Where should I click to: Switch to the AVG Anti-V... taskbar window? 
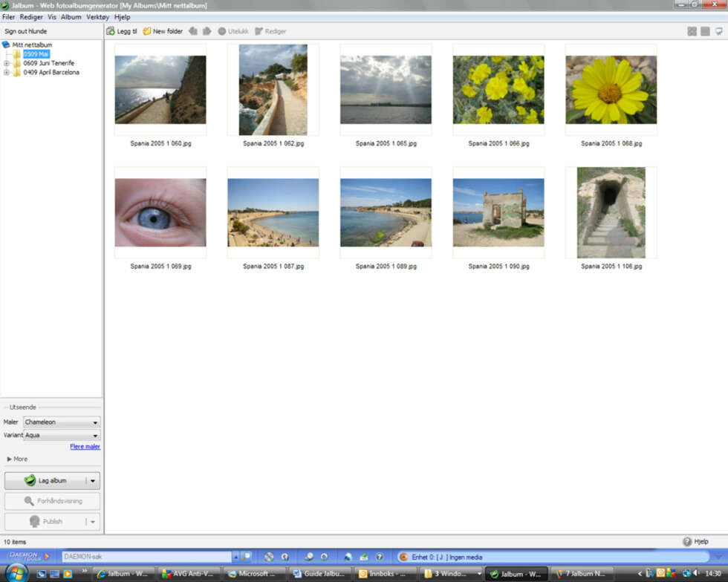(187, 574)
